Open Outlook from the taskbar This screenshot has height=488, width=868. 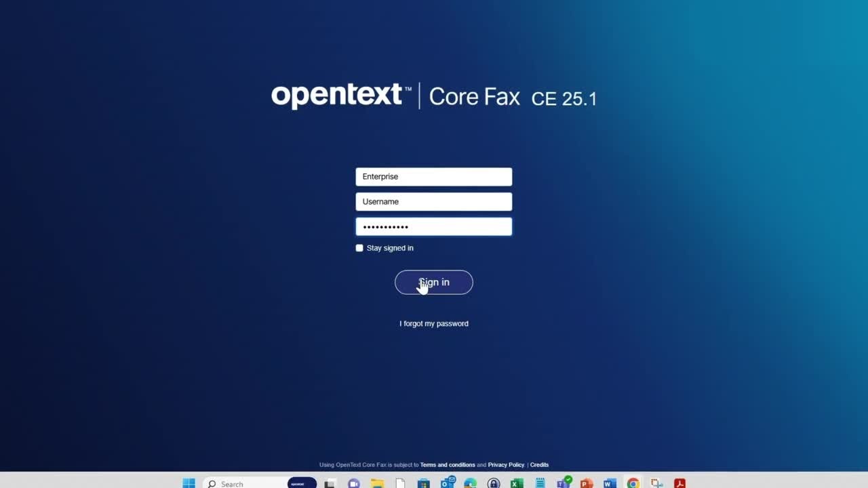448,483
